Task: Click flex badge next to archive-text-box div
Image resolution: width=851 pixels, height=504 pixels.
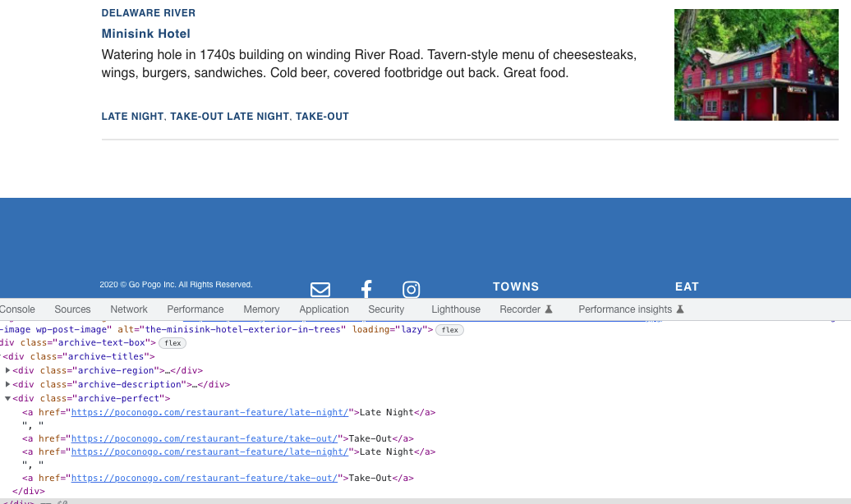Action: click(172, 343)
